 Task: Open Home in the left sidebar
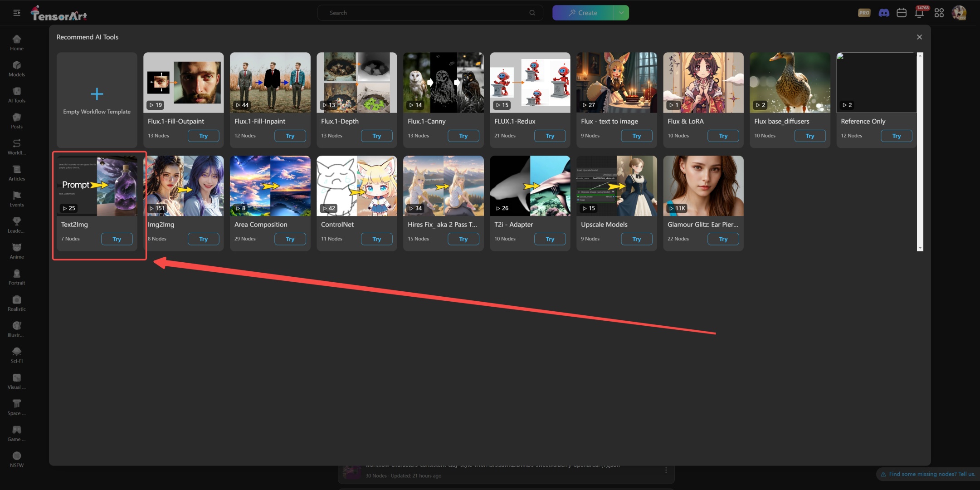17,43
